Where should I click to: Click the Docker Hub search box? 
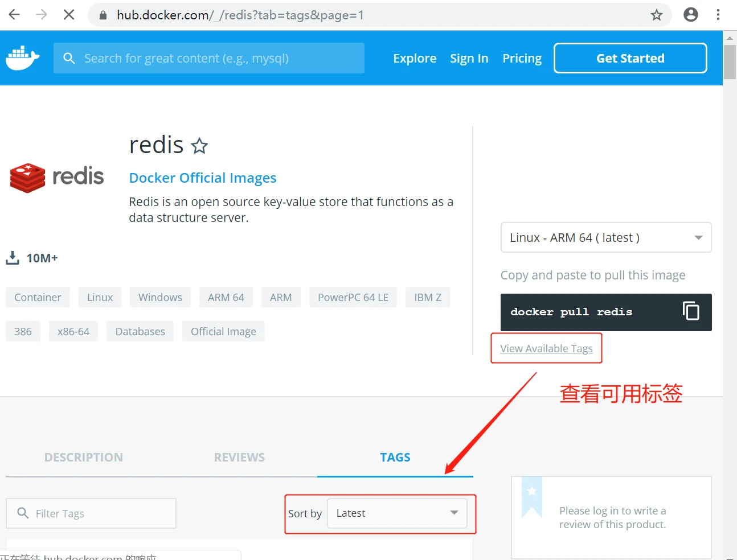point(216,58)
